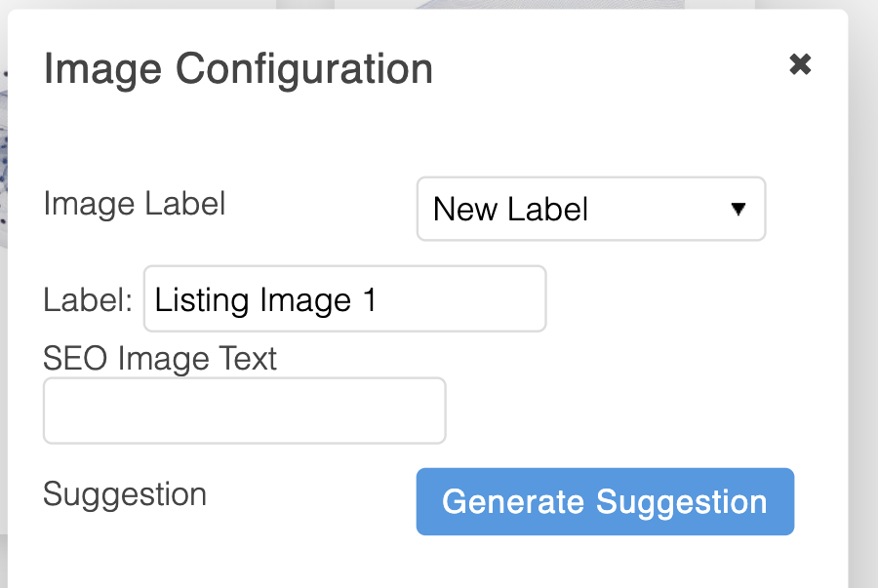Click the arrow beside New Label
This screenshot has height=588, width=878.
[x=738, y=209]
